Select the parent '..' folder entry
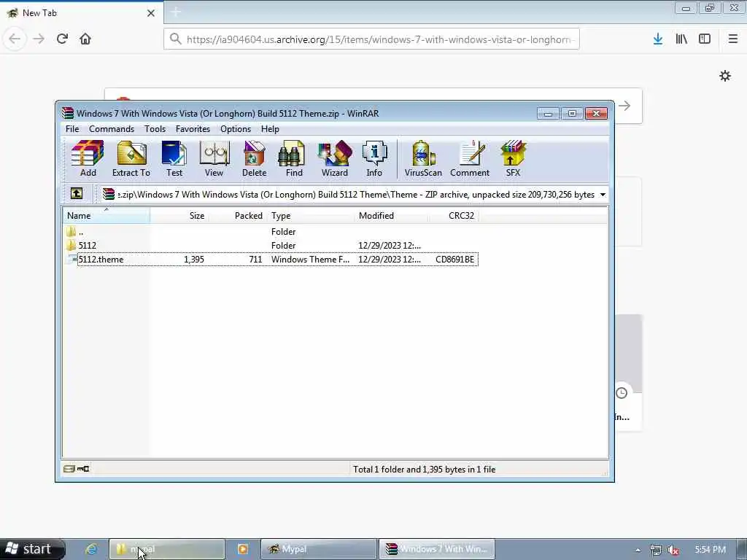 point(271,232)
